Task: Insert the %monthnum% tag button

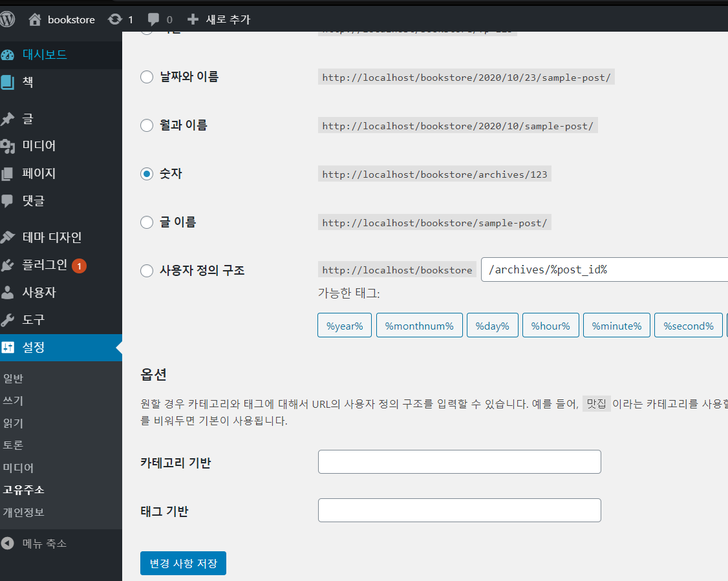Action: pos(419,325)
